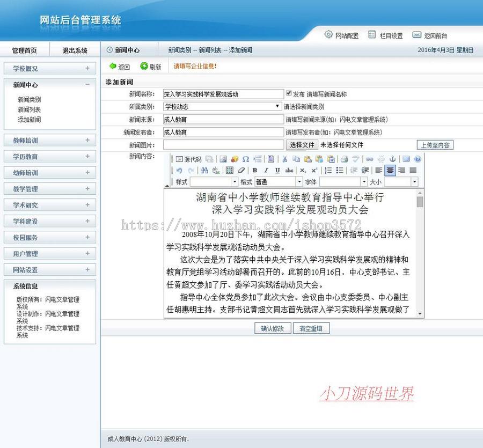Click the paste icon in editor toolbar

click(x=308, y=159)
